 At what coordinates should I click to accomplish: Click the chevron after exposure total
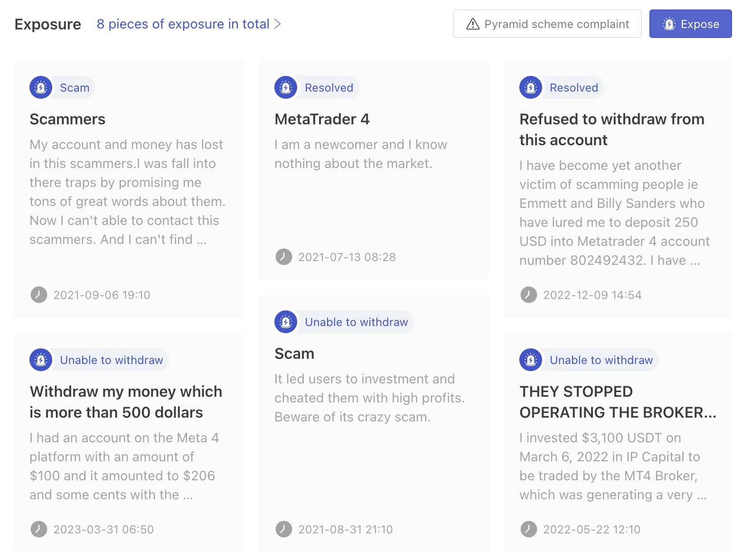pos(278,24)
